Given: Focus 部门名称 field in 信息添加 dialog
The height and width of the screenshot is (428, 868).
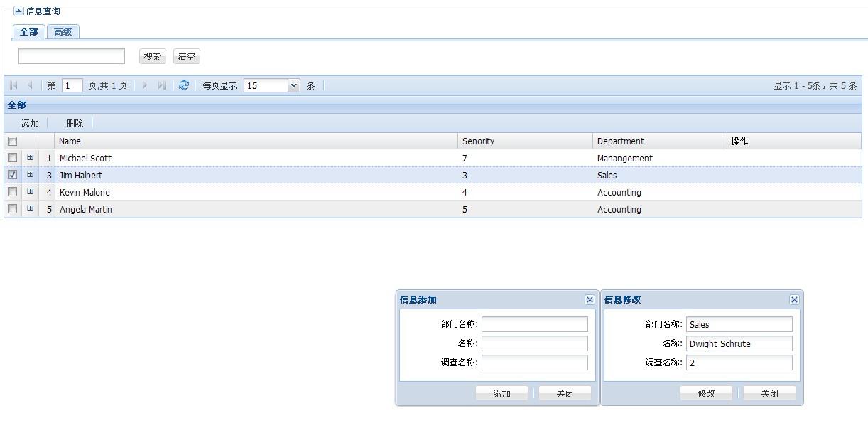Looking at the screenshot, I should pos(535,324).
